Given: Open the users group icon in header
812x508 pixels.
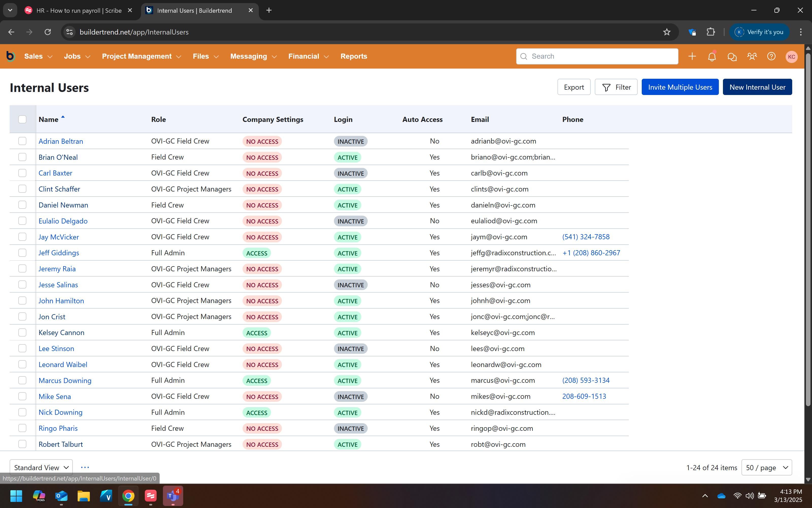Looking at the screenshot, I should point(752,56).
